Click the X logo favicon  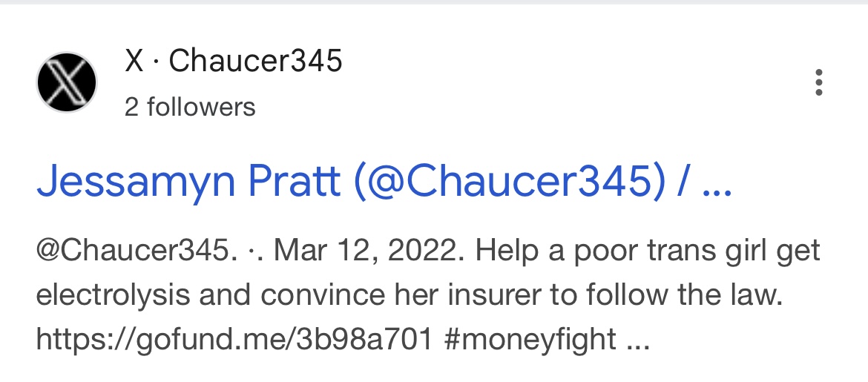[x=67, y=82]
